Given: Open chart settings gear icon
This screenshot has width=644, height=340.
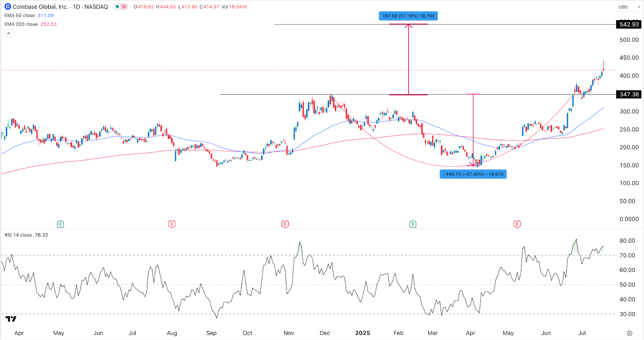Looking at the screenshot, I should click(630, 333).
